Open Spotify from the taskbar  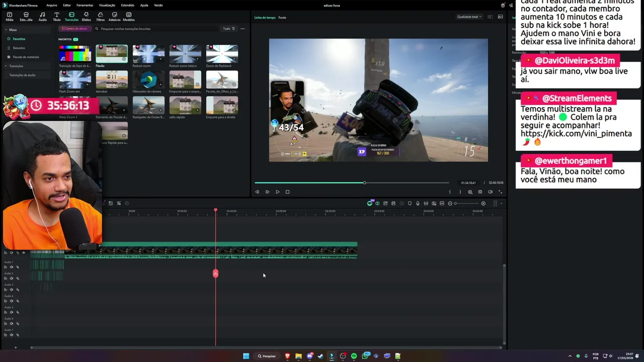354,356
